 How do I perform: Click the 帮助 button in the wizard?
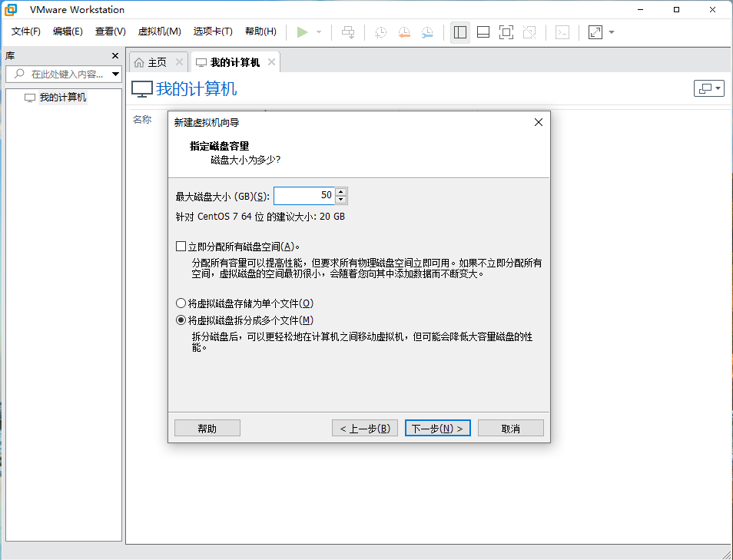(x=207, y=428)
